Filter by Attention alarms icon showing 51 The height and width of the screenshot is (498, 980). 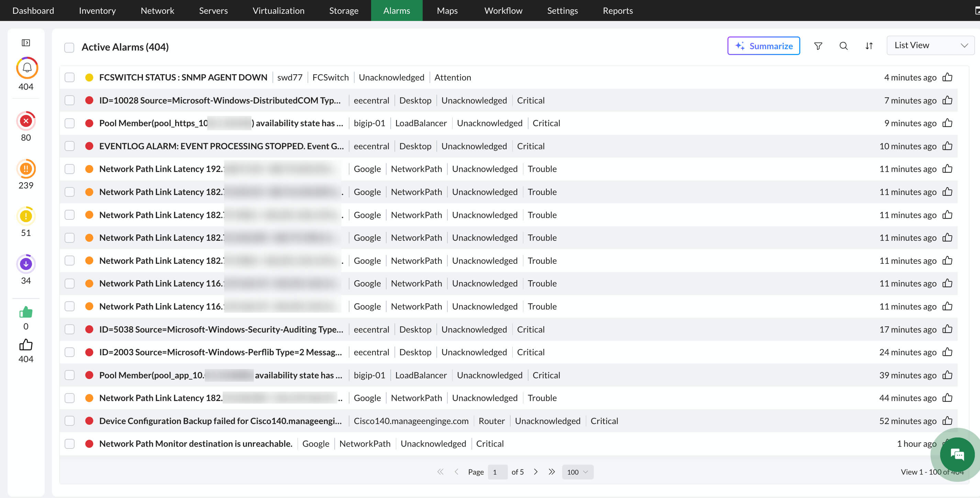click(26, 216)
